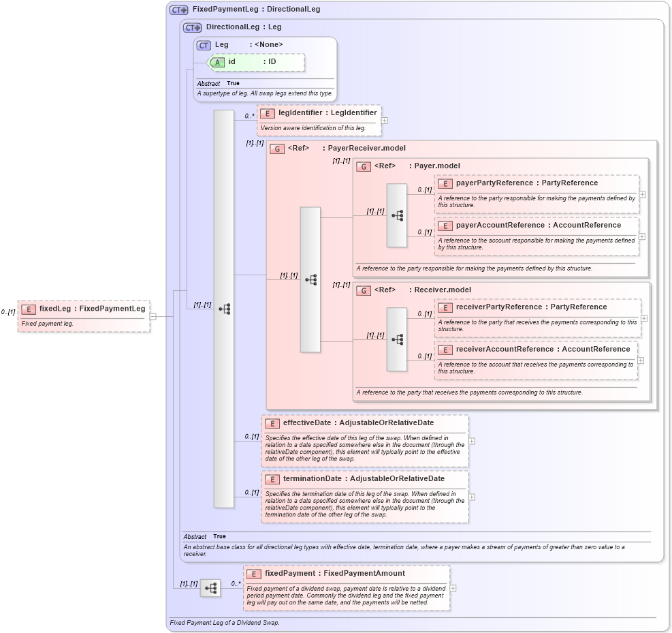
Task: Select the E icon of payerPartyReference
Action: click(x=446, y=183)
